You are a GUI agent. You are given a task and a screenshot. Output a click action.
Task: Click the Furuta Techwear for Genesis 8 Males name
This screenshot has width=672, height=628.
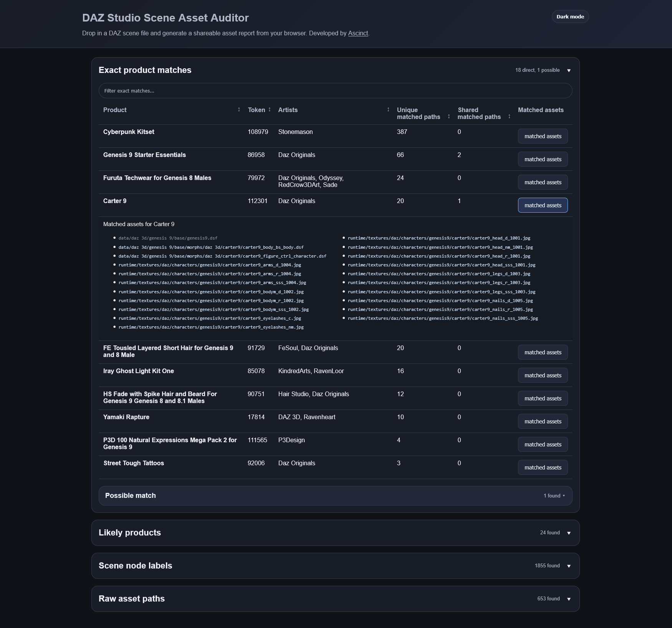click(x=157, y=178)
